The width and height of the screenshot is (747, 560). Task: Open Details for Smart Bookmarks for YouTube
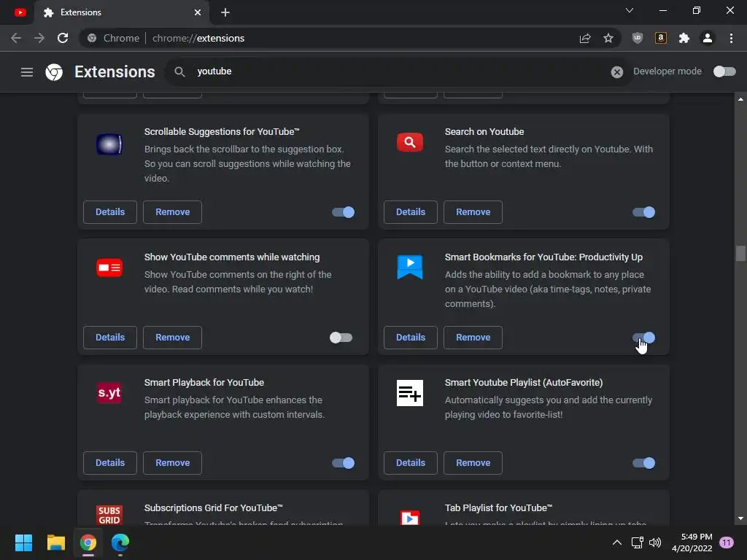coord(411,337)
